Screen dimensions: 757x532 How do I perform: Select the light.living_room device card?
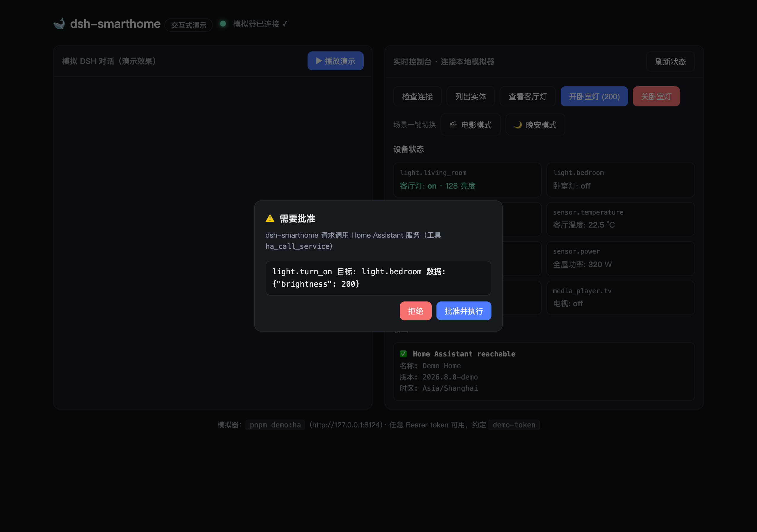point(467,180)
